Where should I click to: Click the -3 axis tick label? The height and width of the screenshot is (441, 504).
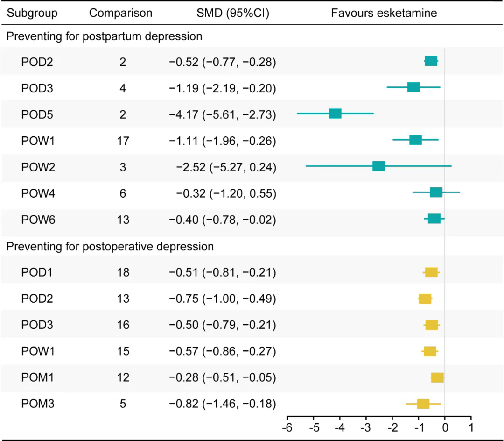click(x=366, y=427)
